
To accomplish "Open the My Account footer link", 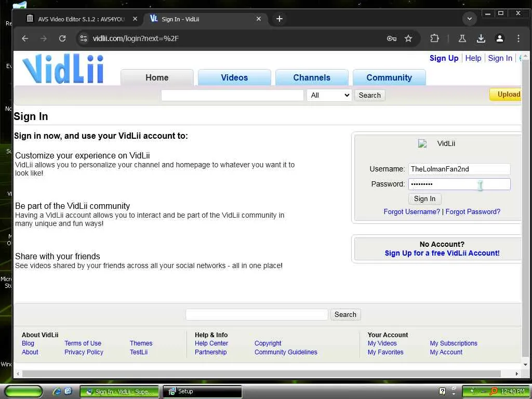I will click(446, 352).
